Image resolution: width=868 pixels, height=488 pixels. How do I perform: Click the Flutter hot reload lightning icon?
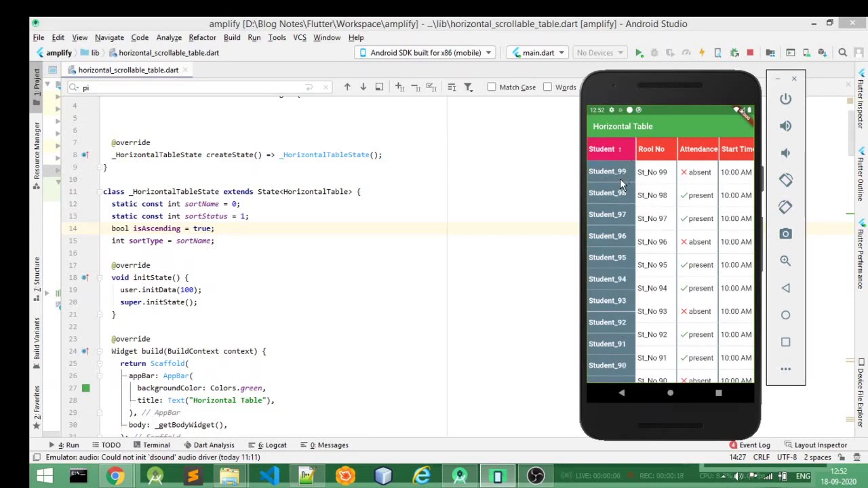tap(702, 53)
